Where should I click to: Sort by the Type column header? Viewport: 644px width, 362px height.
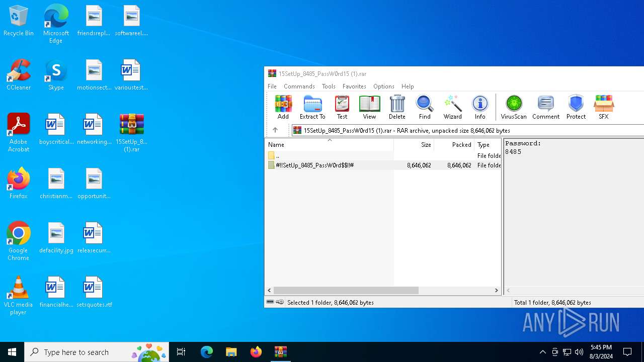pyautogui.click(x=488, y=144)
